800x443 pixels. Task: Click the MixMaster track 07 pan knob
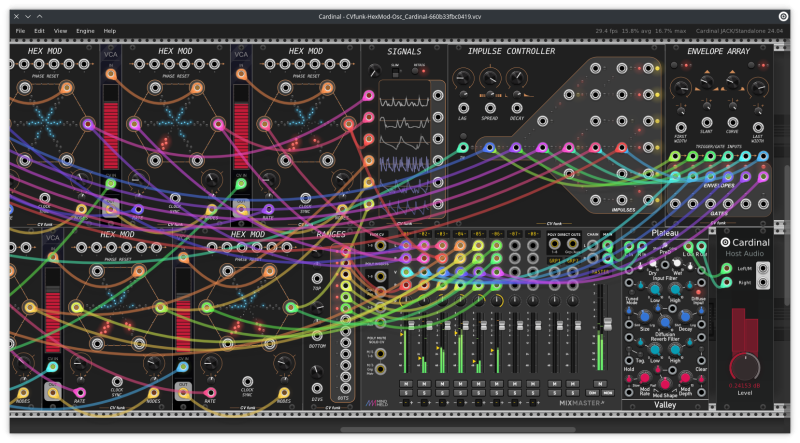point(514,301)
